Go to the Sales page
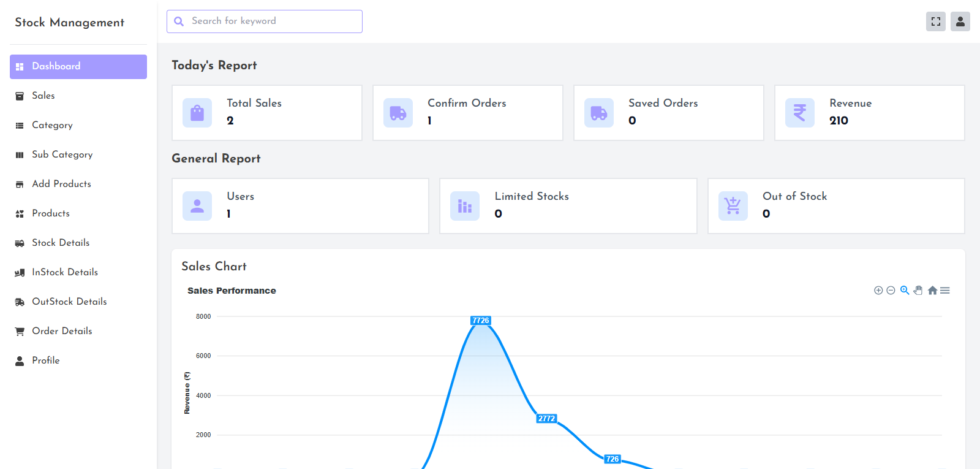This screenshot has width=980, height=469. pos(43,96)
